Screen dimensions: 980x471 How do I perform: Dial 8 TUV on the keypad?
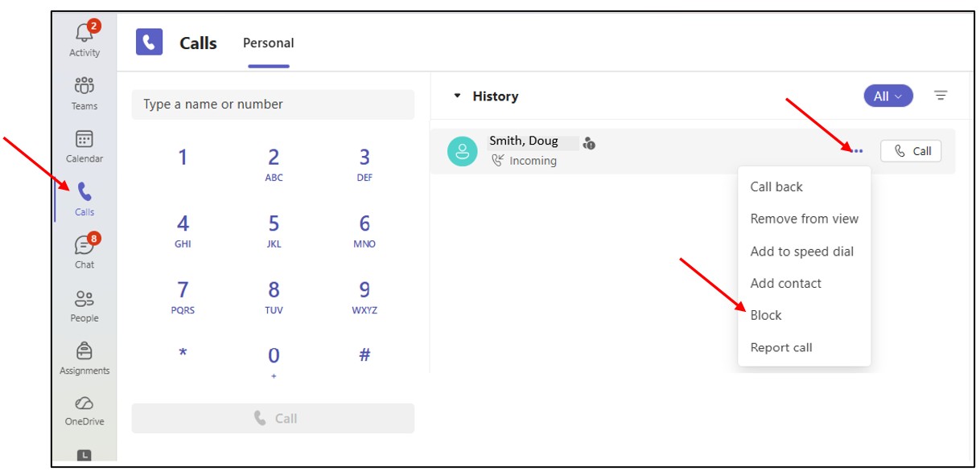click(274, 296)
